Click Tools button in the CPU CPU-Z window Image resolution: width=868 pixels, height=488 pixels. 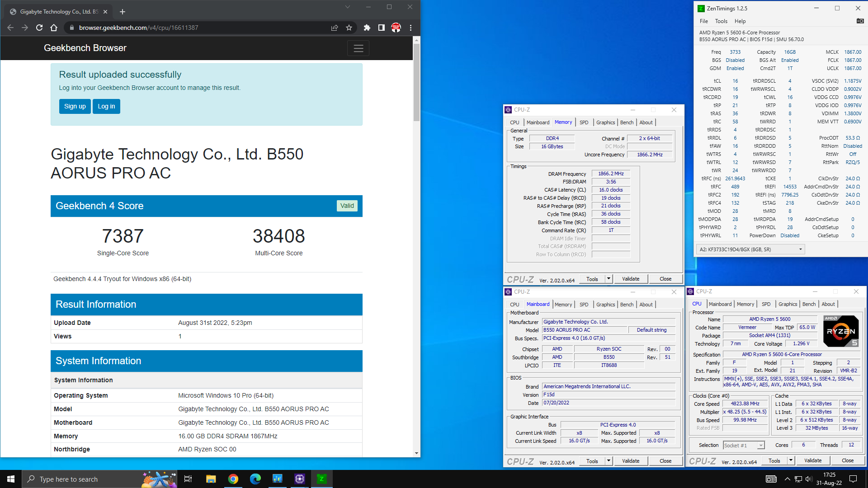[774, 460]
